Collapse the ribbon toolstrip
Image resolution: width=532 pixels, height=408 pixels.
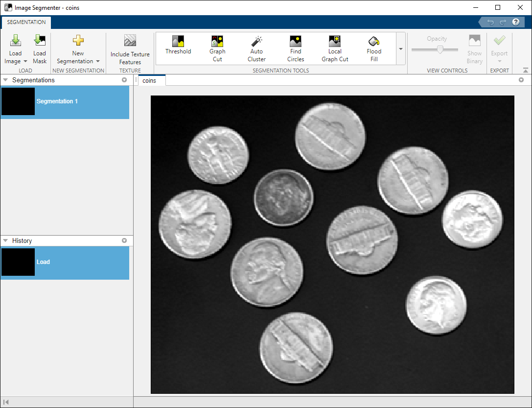[526, 71]
